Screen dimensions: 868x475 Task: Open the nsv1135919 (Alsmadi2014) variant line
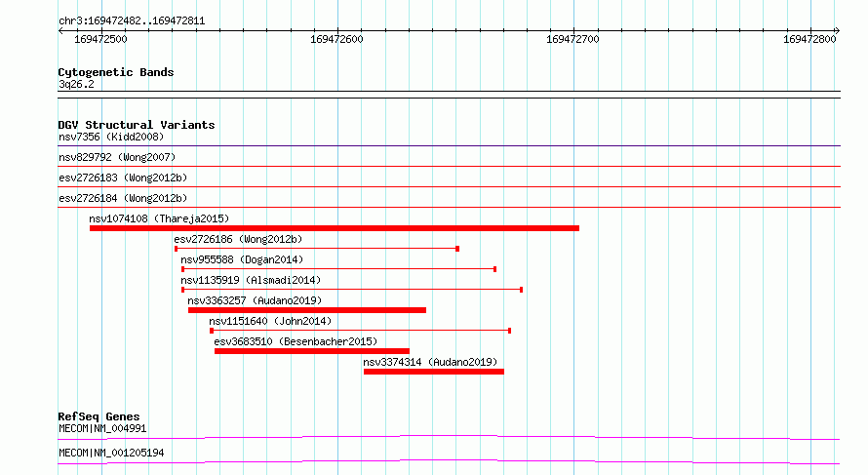(352, 290)
